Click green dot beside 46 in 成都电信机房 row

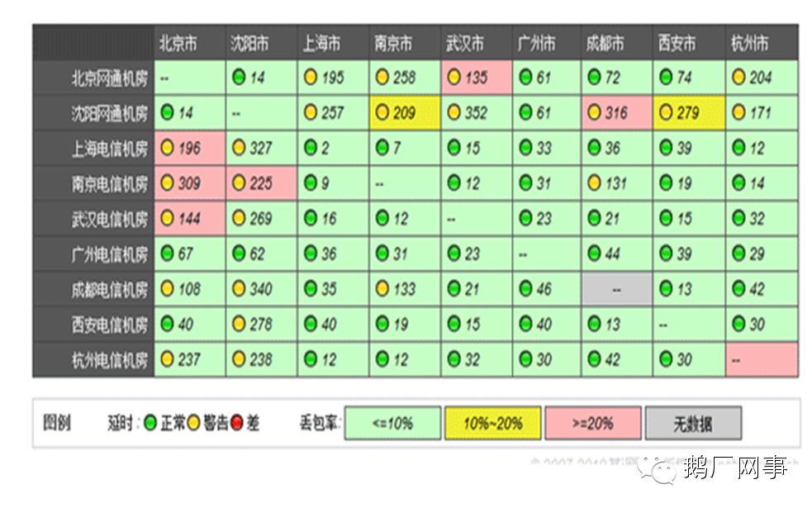pos(525,288)
